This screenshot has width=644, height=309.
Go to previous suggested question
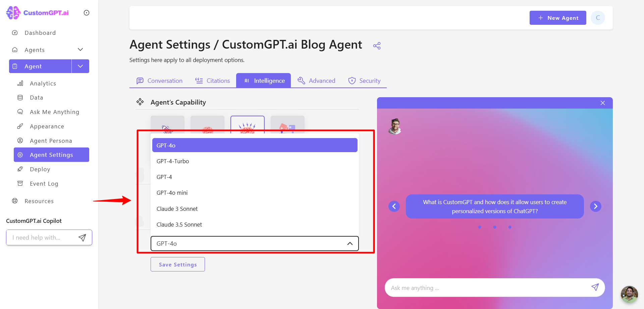tap(394, 206)
